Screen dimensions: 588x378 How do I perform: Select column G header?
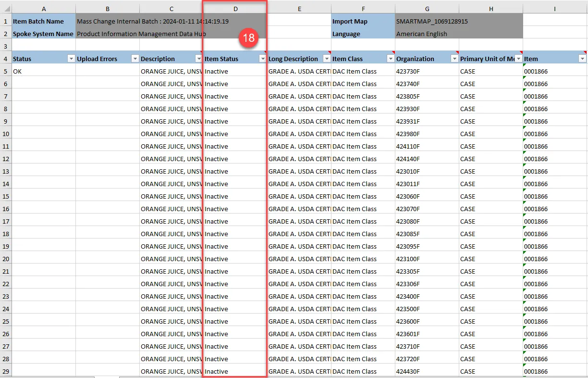click(427, 9)
